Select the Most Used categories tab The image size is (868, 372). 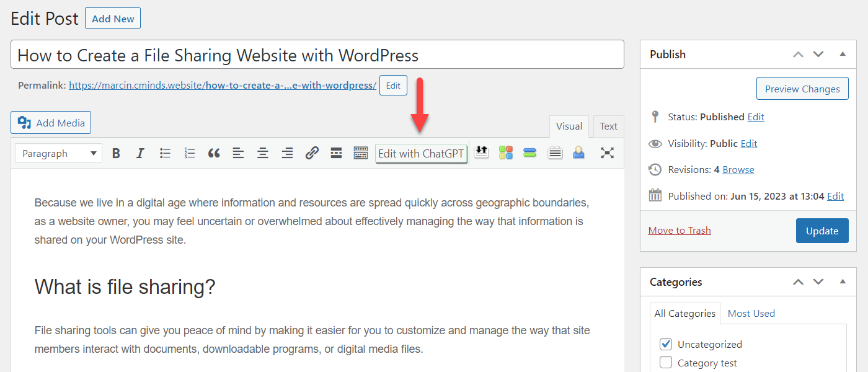[751, 314]
